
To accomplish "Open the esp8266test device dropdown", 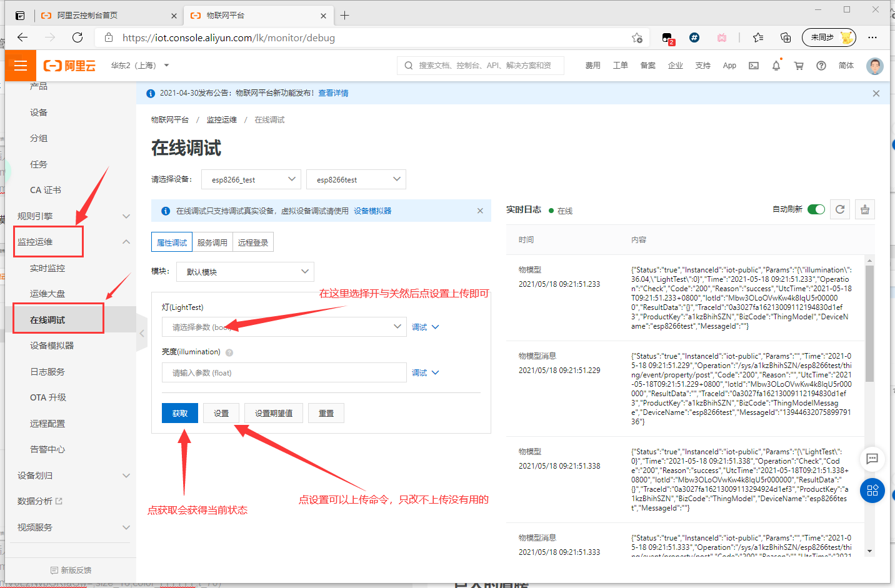I will [356, 179].
